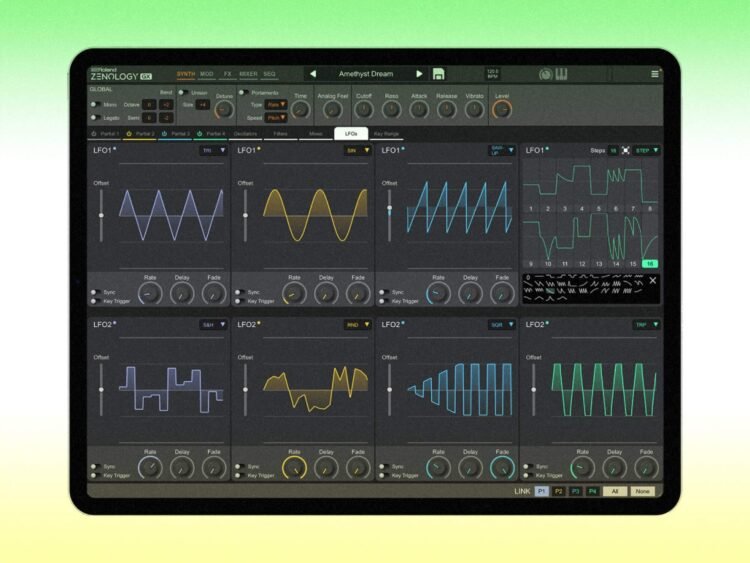Click the Rate knob in yellow RND LFO2 panel

coord(294,467)
